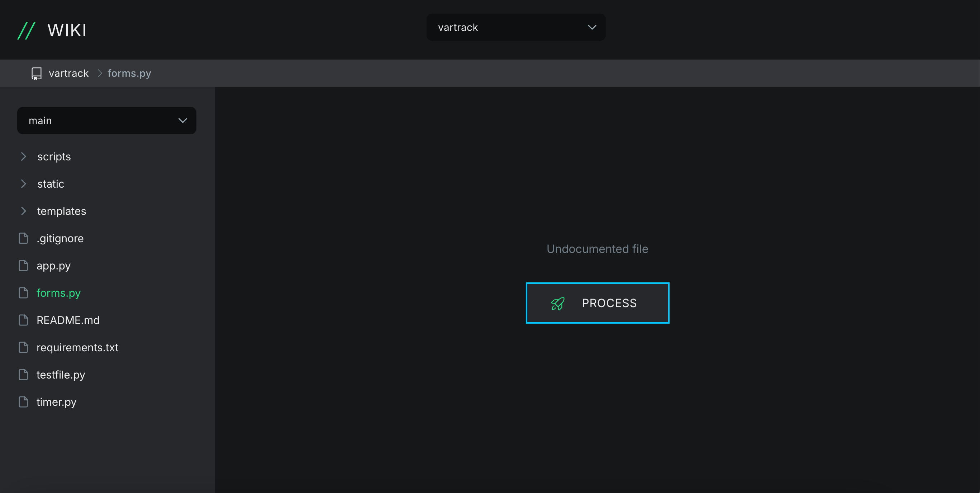Open the README.md file
Viewport: 980px width, 493px height.
coord(68,320)
